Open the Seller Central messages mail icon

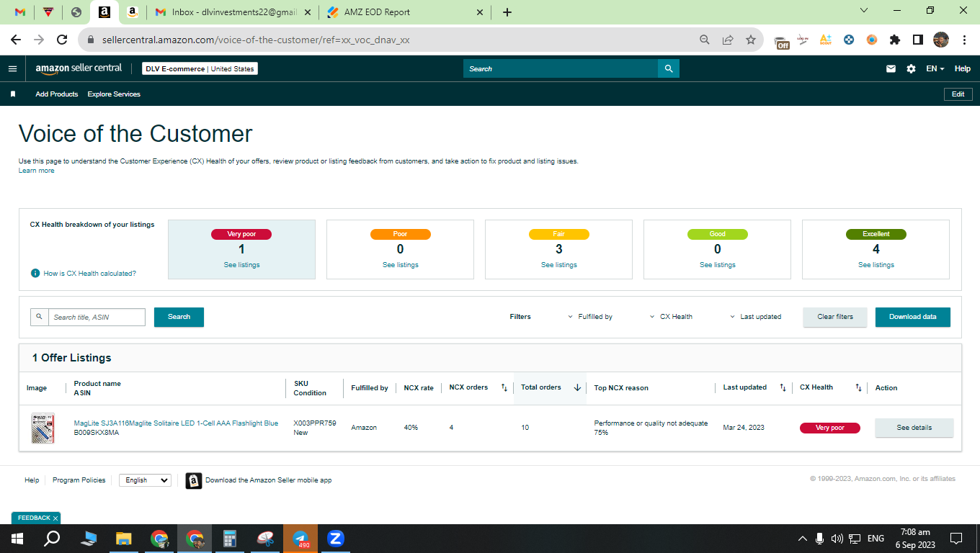coord(891,68)
